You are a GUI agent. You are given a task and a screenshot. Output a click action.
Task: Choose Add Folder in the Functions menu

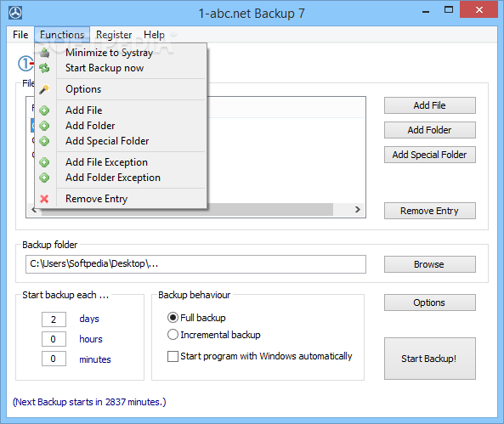coord(121,126)
